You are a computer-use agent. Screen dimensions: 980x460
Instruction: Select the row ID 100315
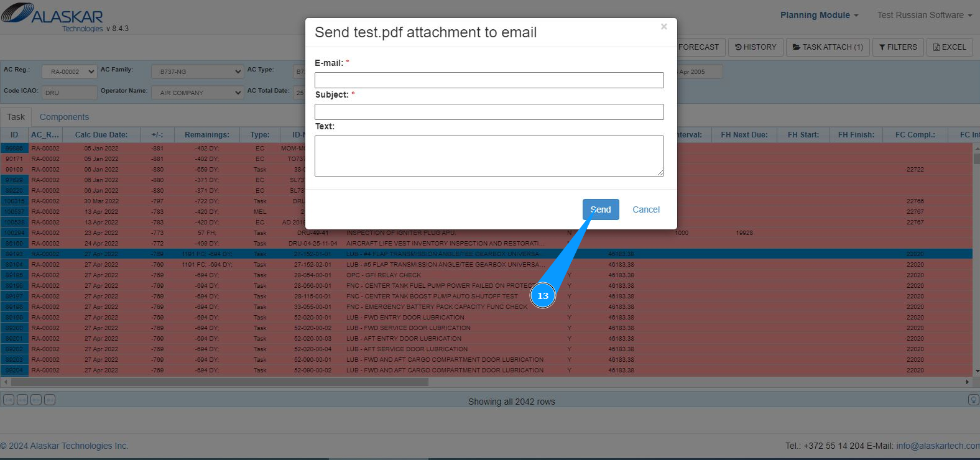tap(14, 201)
